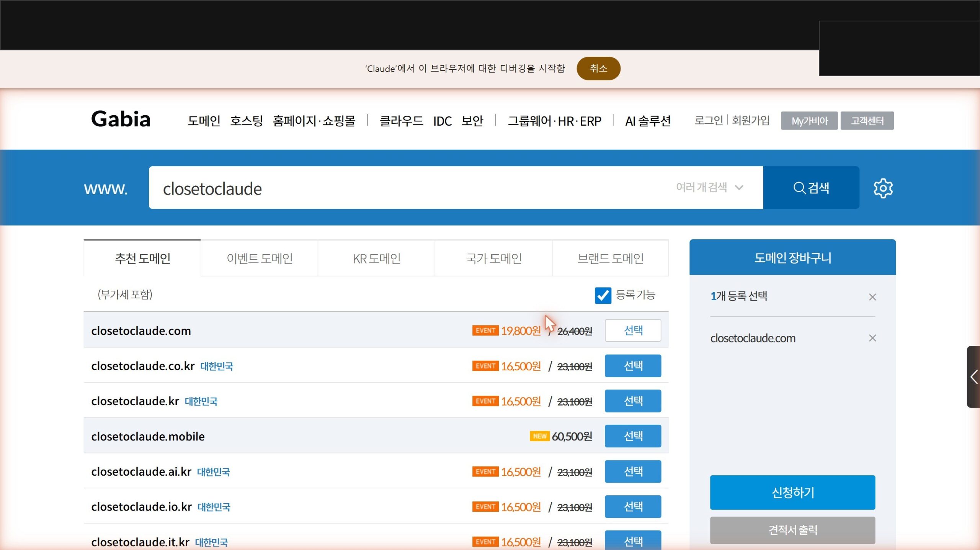Switch to the KR 도메인 tab

pyautogui.click(x=376, y=258)
